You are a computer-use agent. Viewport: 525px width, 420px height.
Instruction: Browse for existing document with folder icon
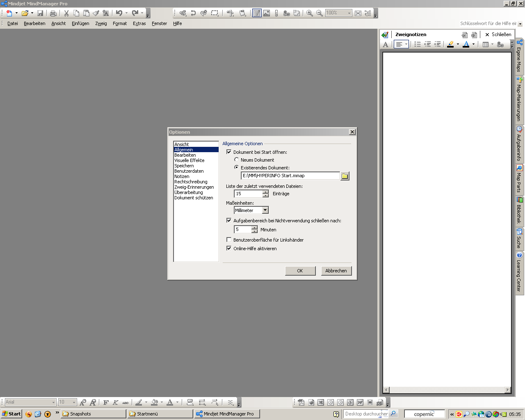pos(345,176)
